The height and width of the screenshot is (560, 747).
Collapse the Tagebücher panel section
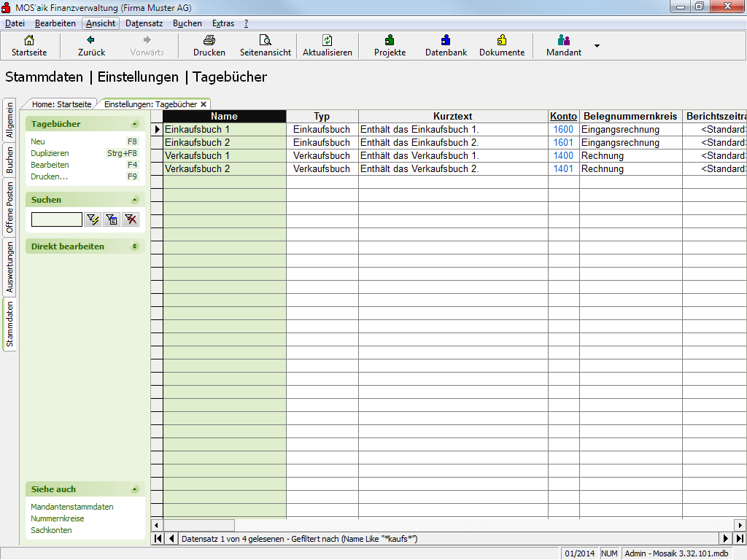tap(134, 124)
